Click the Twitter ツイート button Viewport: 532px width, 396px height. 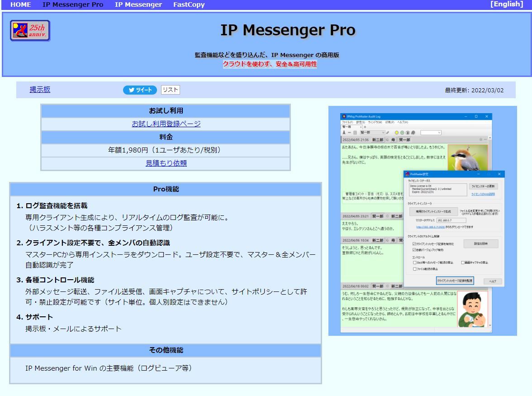140,90
